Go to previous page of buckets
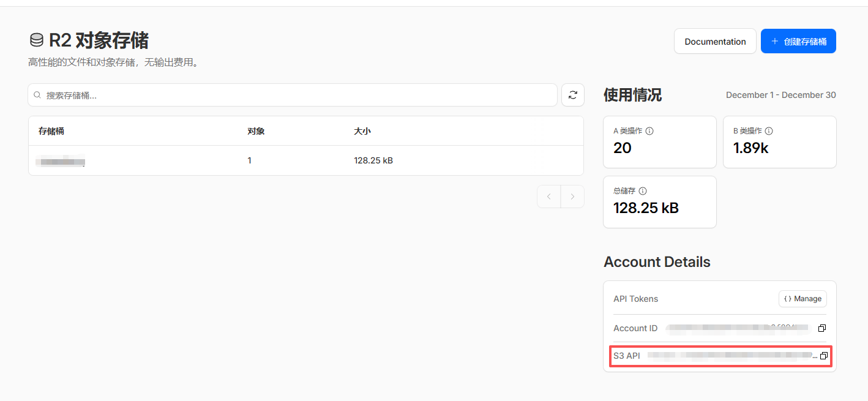 (x=549, y=197)
